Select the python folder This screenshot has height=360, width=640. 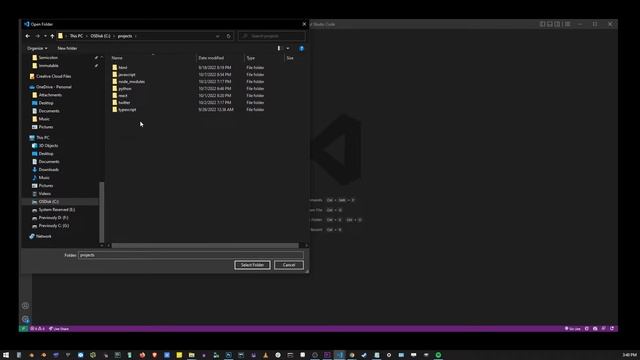click(125, 89)
